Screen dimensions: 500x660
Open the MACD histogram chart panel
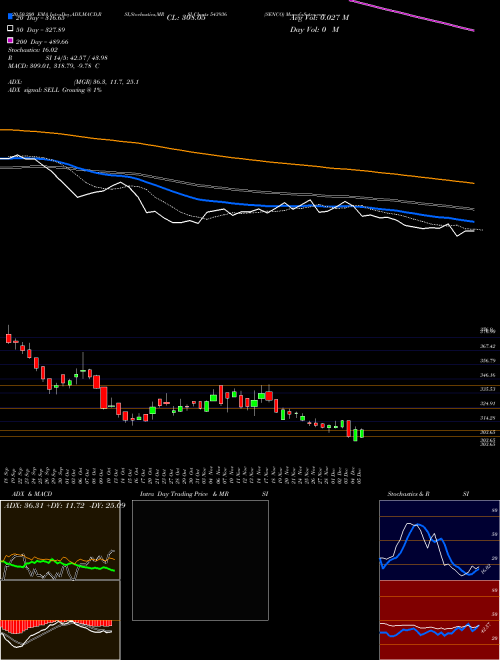(x=60, y=620)
